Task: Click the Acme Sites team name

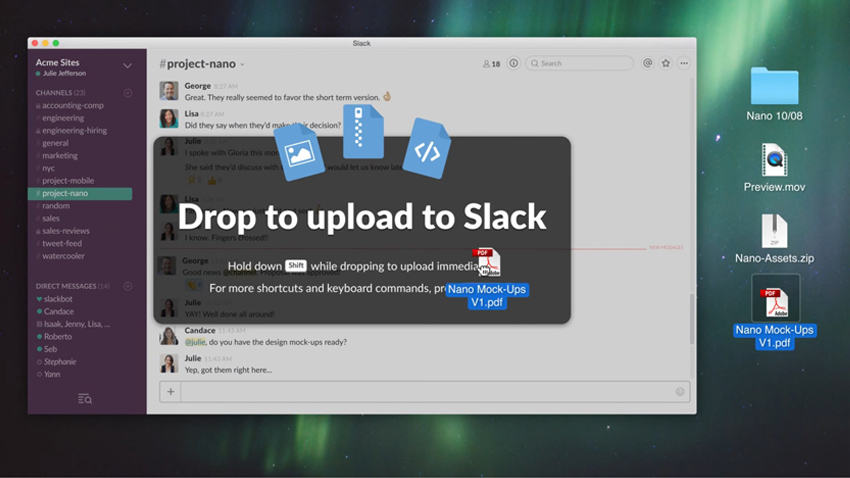Action: click(x=57, y=62)
